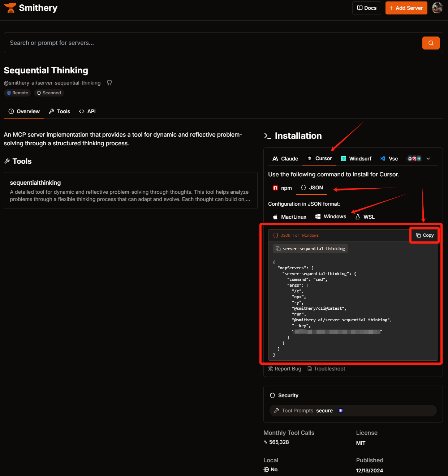
Task: Click the JSON for Windows braces icon
Action: pyautogui.click(x=276, y=235)
